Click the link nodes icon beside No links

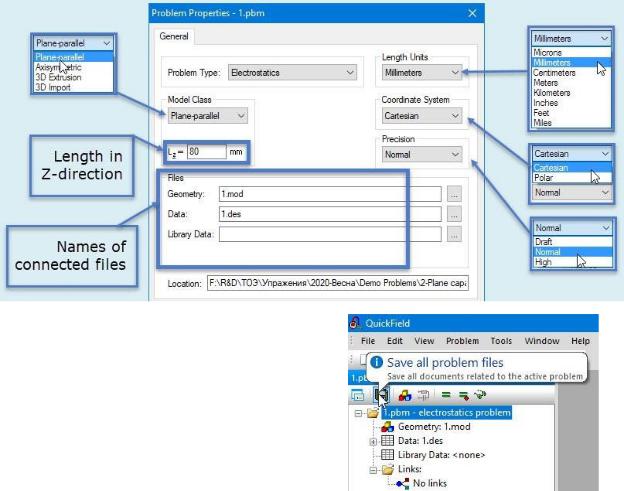(x=402, y=483)
